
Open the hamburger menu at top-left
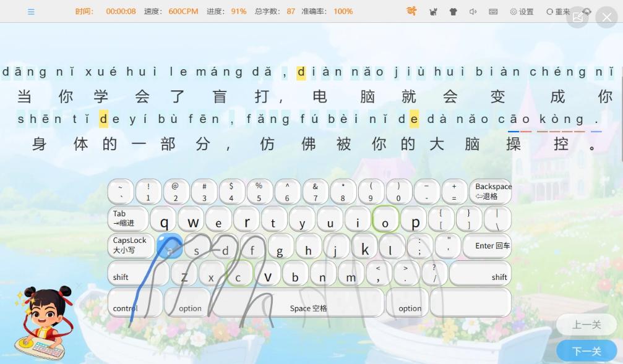(31, 12)
